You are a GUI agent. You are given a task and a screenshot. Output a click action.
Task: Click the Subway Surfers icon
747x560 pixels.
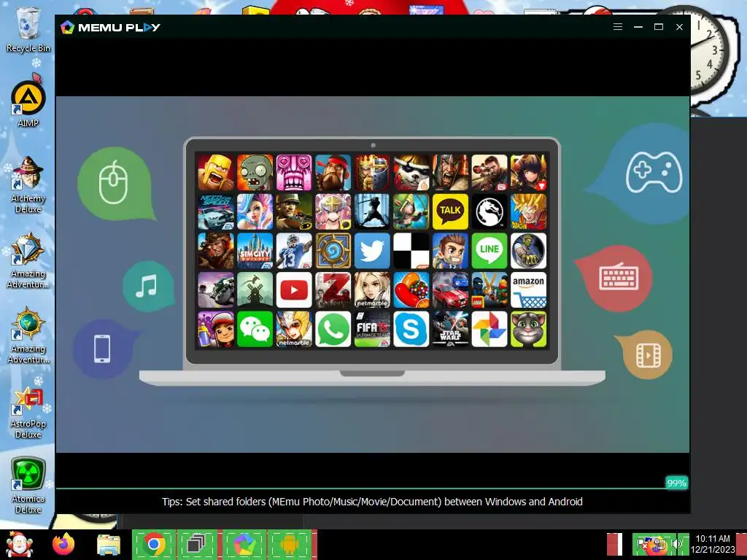point(216,329)
